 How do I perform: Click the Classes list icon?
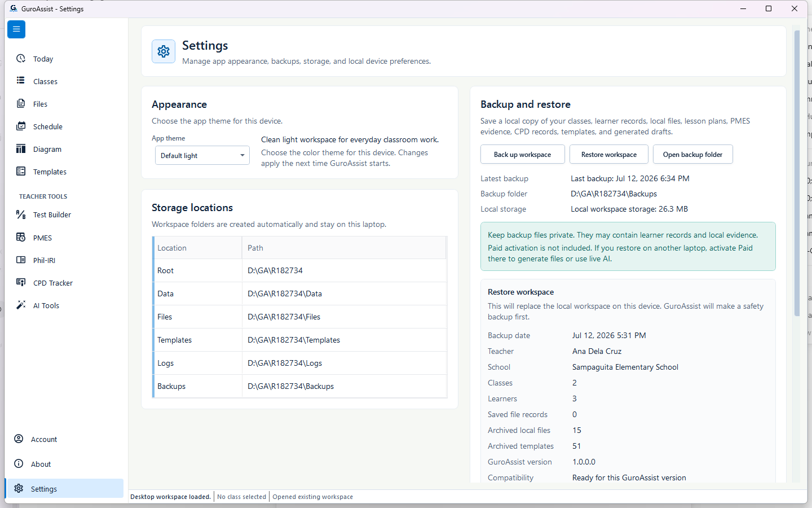point(21,81)
